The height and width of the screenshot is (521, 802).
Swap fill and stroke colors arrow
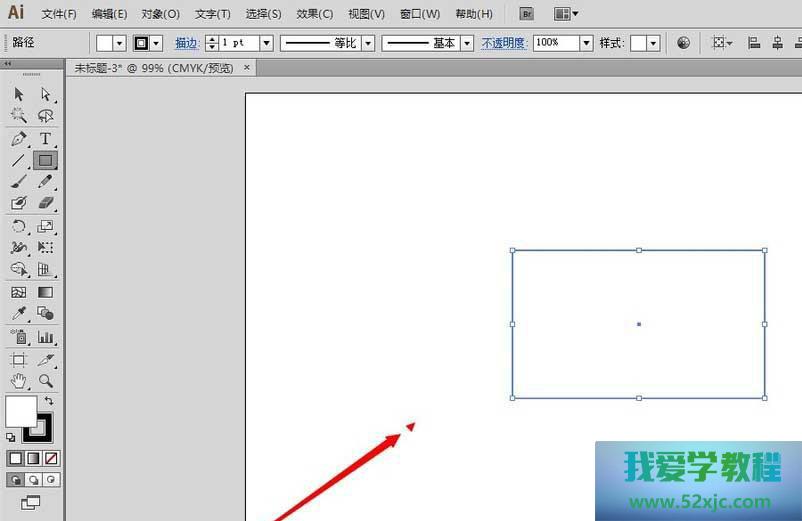point(49,401)
